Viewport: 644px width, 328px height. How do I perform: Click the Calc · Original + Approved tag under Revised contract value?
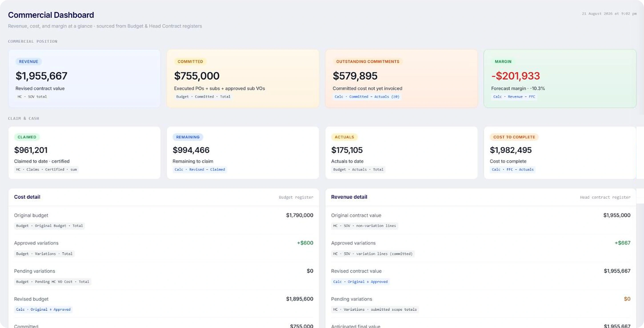(x=360, y=282)
